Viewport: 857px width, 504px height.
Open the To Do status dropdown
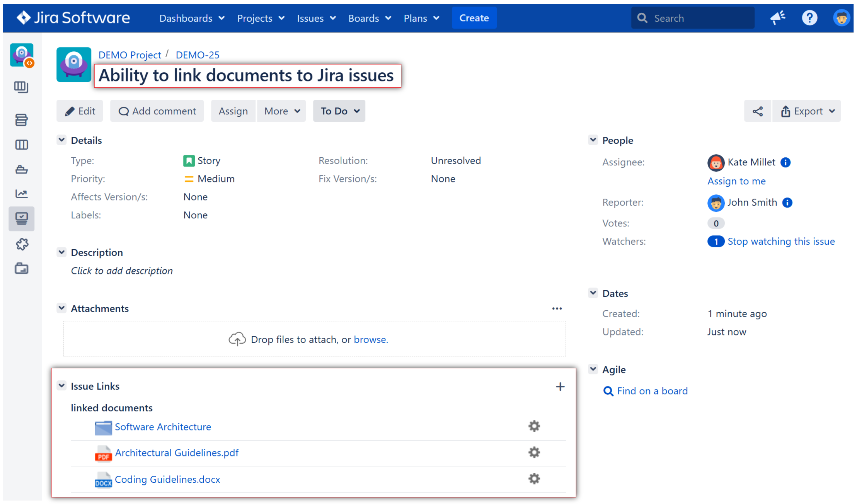[x=339, y=111]
